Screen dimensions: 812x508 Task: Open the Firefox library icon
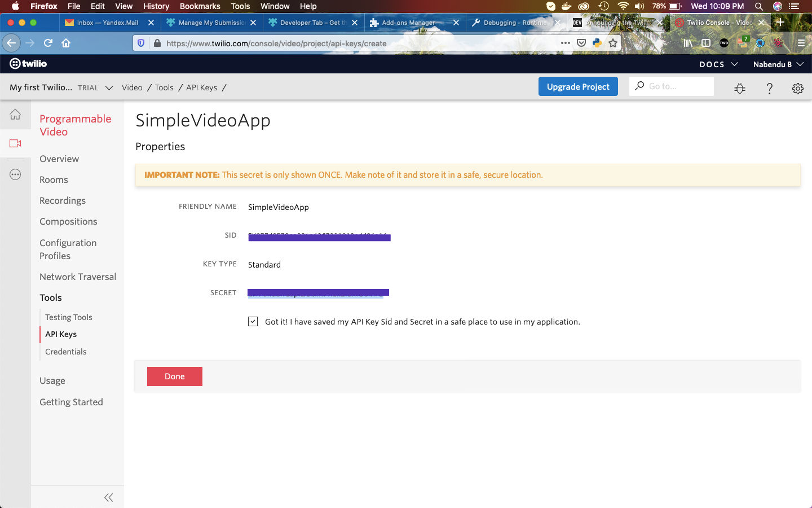click(x=688, y=43)
